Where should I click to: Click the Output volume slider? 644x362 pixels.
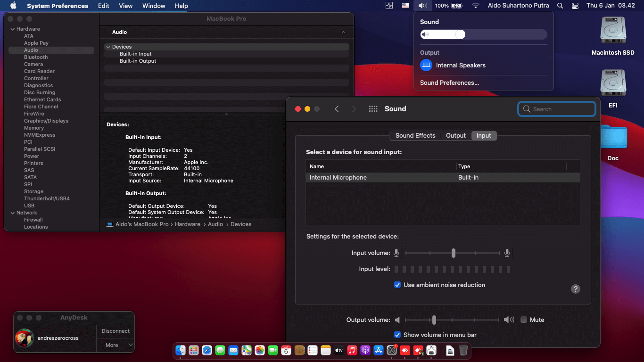coord(452,320)
